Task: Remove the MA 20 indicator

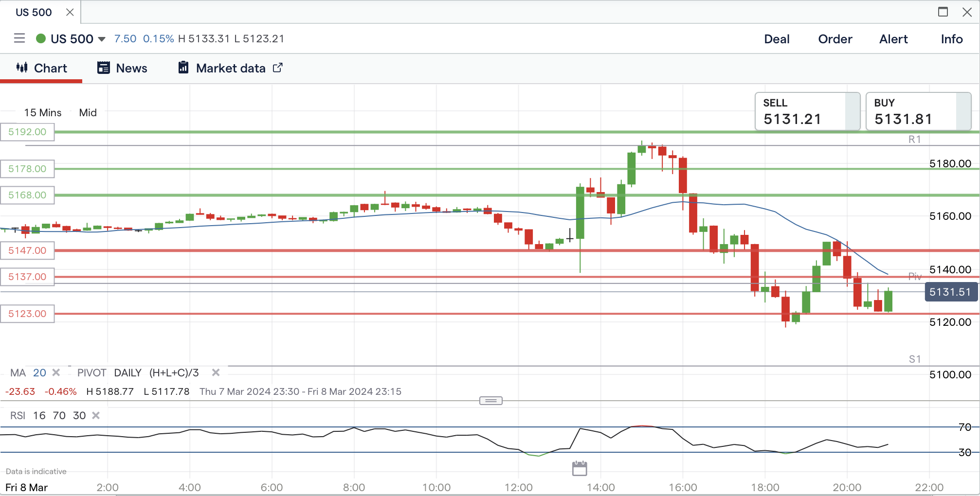Action: click(56, 372)
